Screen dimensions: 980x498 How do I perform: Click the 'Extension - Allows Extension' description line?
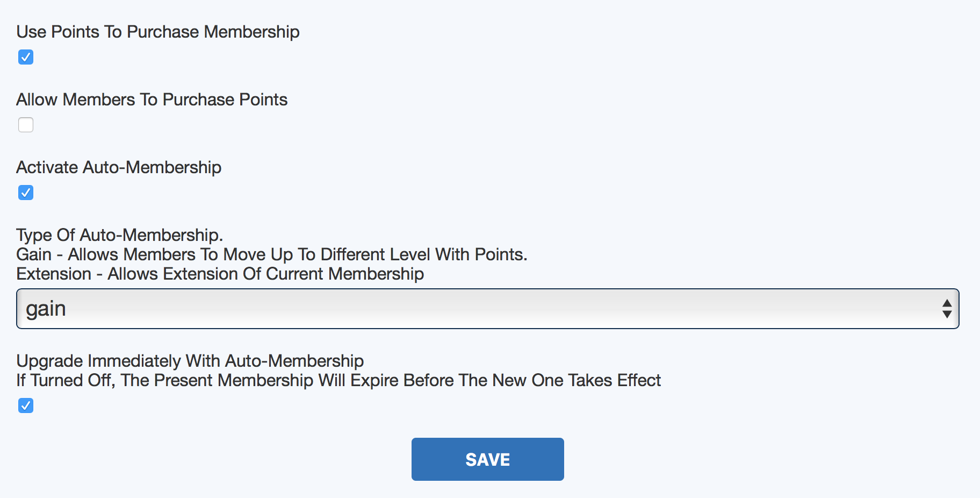pyautogui.click(x=220, y=274)
